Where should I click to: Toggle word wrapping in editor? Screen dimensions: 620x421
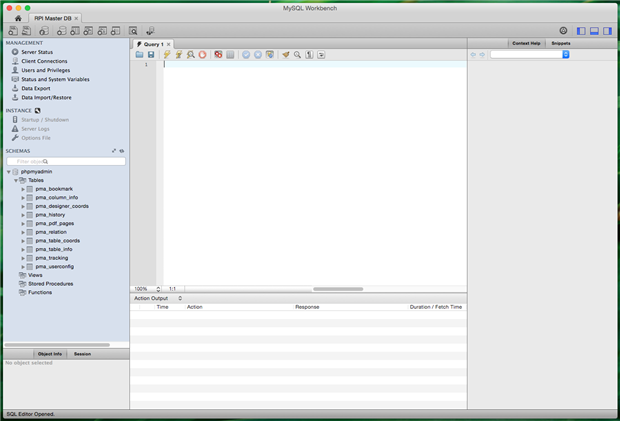click(321, 55)
